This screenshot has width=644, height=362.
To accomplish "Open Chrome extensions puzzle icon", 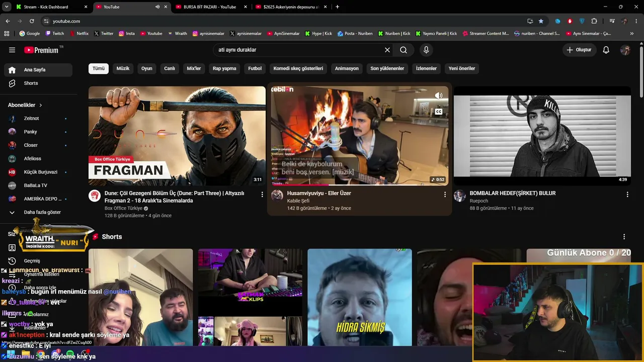I will point(594,21).
